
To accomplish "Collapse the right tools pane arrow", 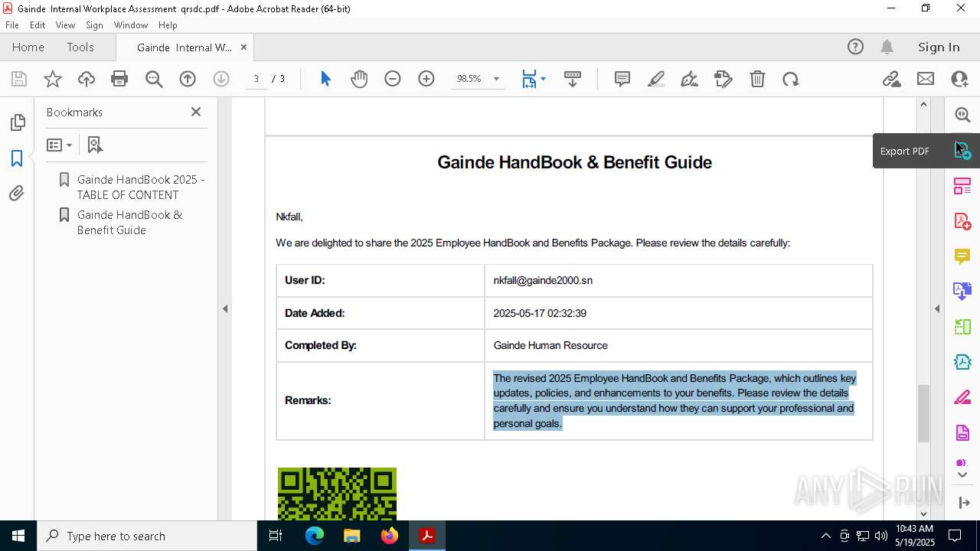I will (x=937, y=308).
